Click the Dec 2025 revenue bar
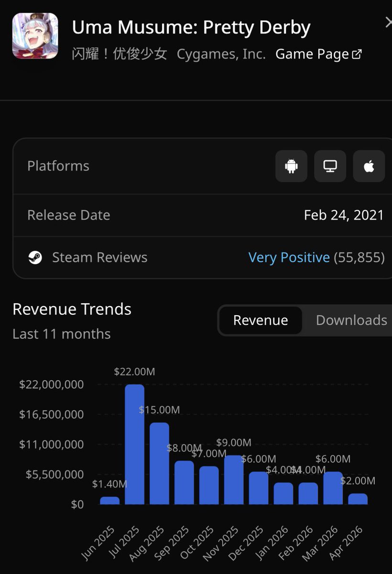 259,488
